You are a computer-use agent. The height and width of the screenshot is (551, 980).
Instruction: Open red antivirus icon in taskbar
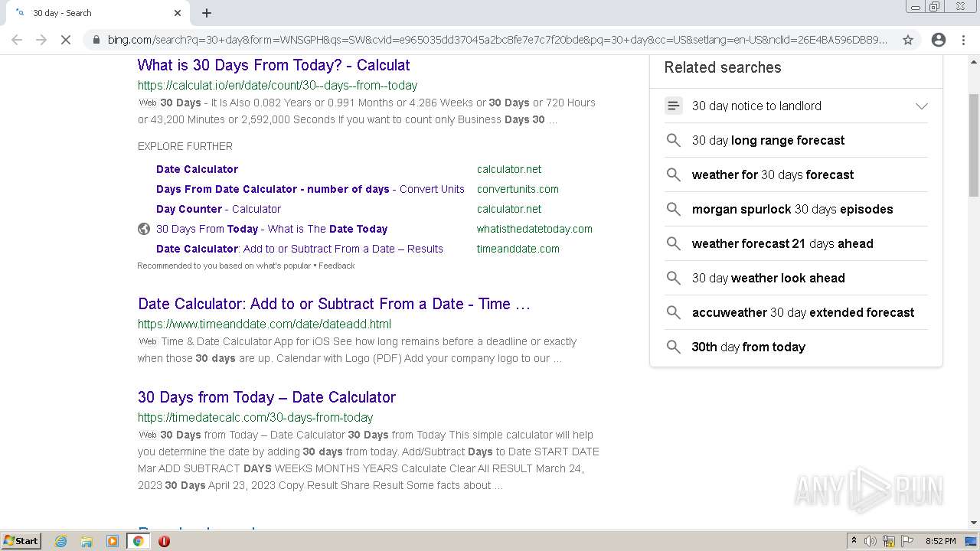pos(164,541)
